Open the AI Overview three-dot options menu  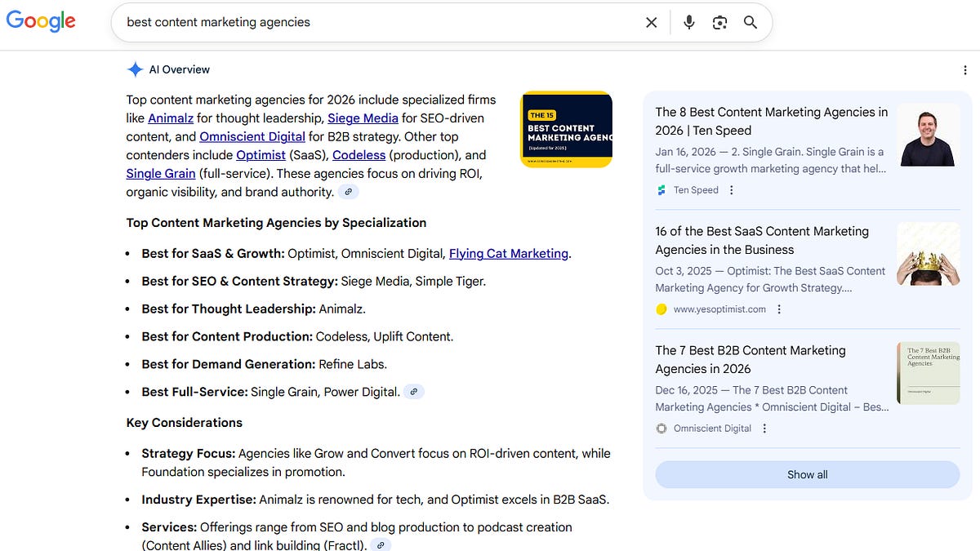(x=966, y=70)
